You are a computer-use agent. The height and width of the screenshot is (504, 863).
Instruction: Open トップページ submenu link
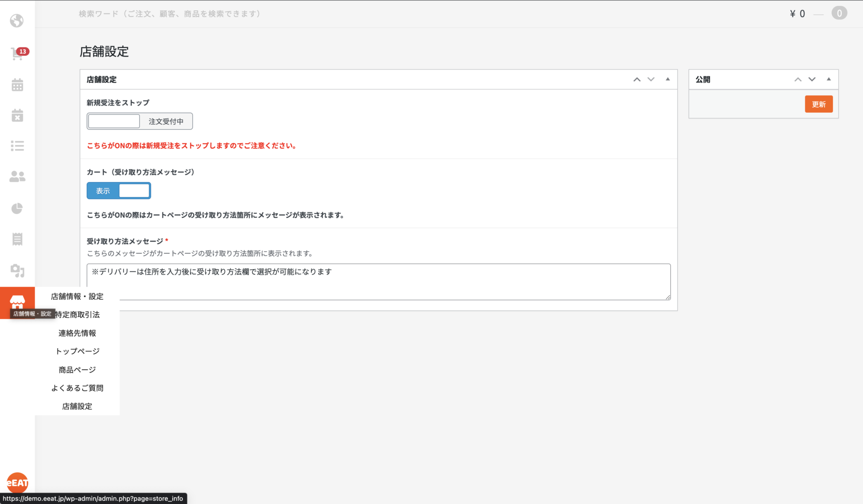pyautogui.click(x=77, y=351)
